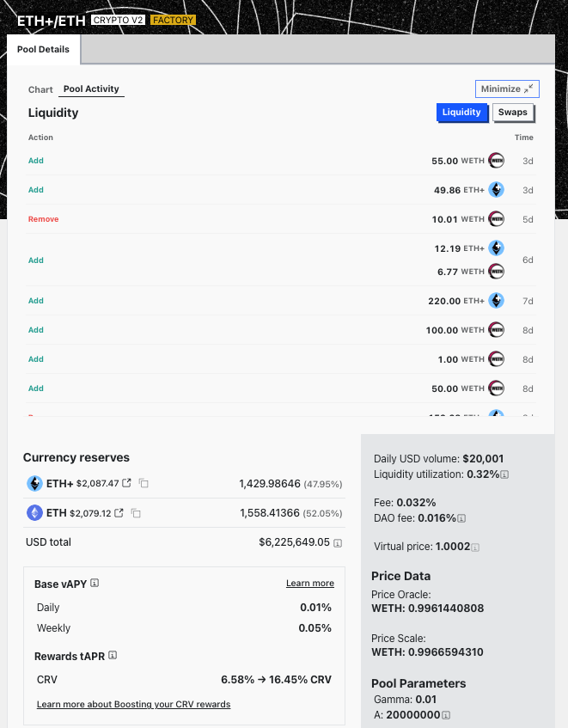
Task: Open ETH+ token external link
Action: point(126,483)
